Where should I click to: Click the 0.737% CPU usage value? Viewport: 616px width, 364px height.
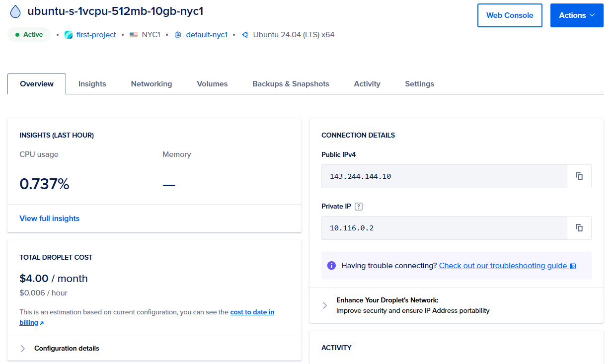coord(44,184)
